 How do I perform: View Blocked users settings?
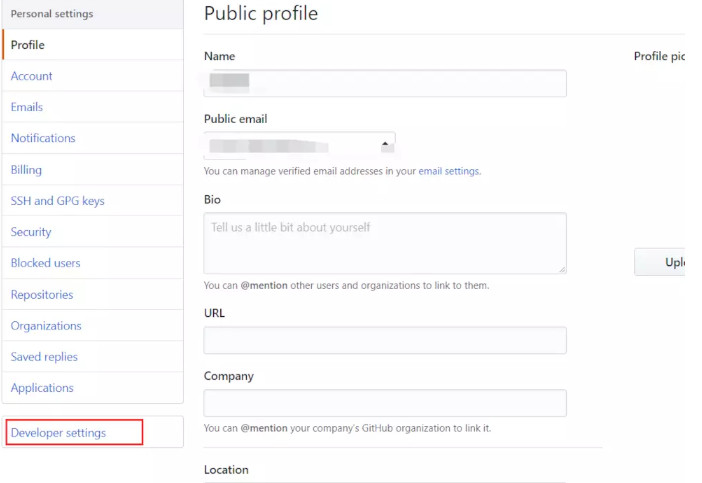[45, 263]
